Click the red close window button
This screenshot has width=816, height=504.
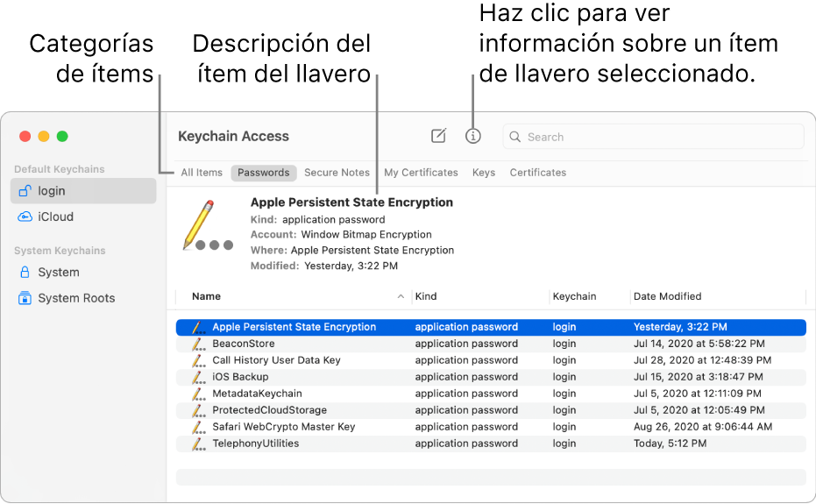click(x=25, y=137)
